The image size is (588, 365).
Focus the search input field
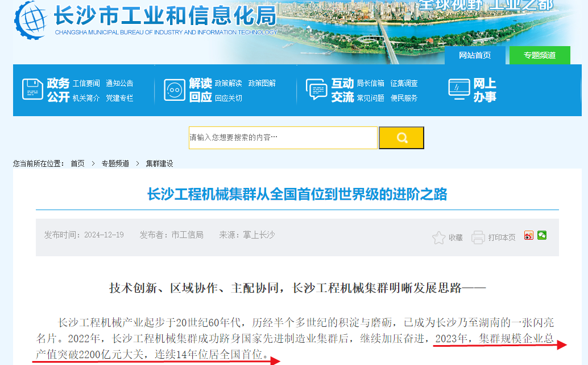pyautogui.click(x=283, y=138)
